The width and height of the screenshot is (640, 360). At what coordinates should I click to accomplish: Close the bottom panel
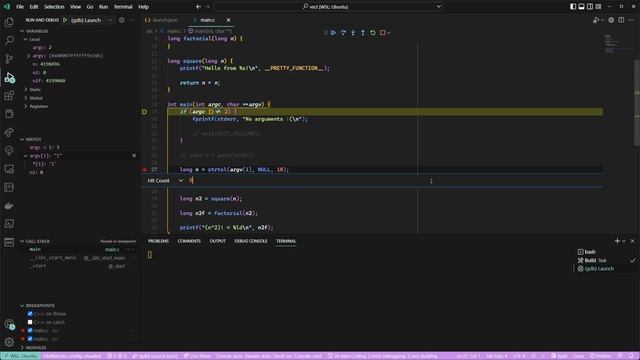point(633,241)
